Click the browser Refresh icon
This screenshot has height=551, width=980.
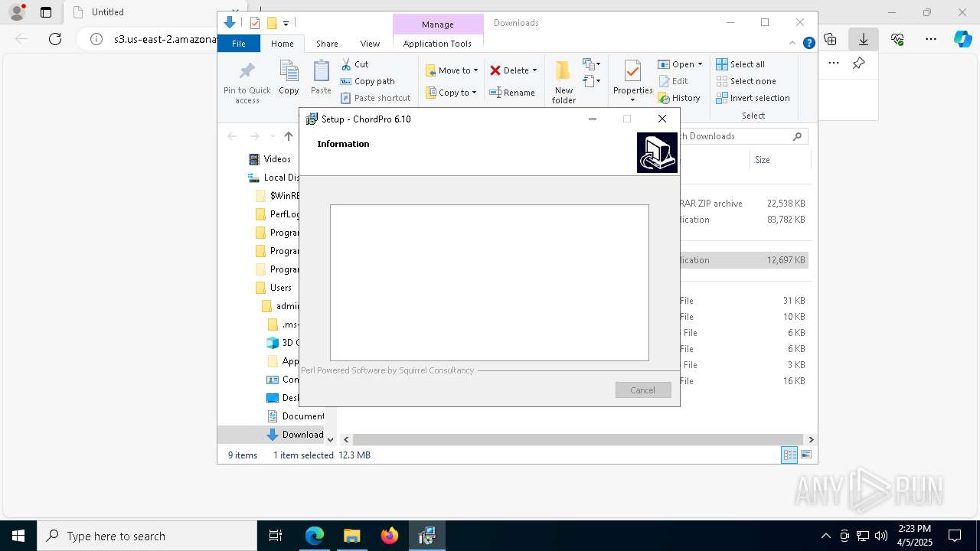[x=55, y=39]
